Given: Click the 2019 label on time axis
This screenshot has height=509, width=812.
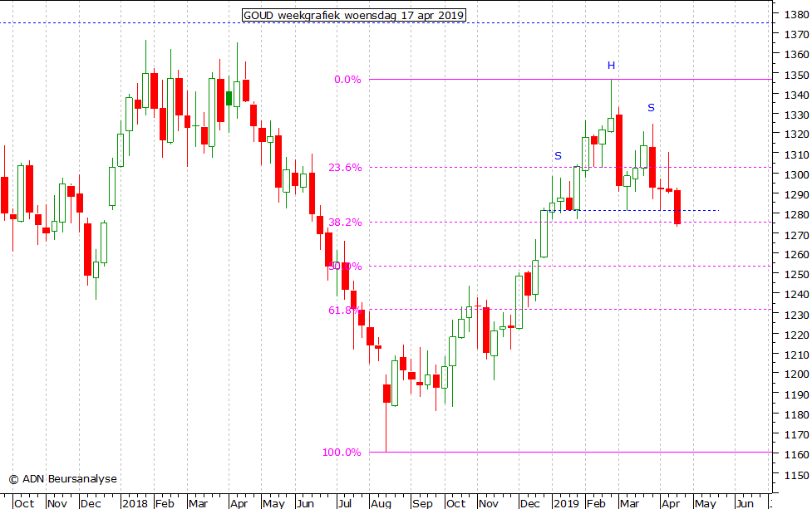Looking at the screenshot, I should pyautogui.click(x=566, y=503).
